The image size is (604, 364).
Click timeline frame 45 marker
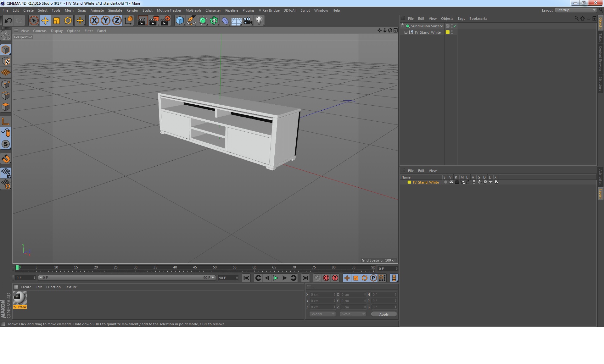195,267
